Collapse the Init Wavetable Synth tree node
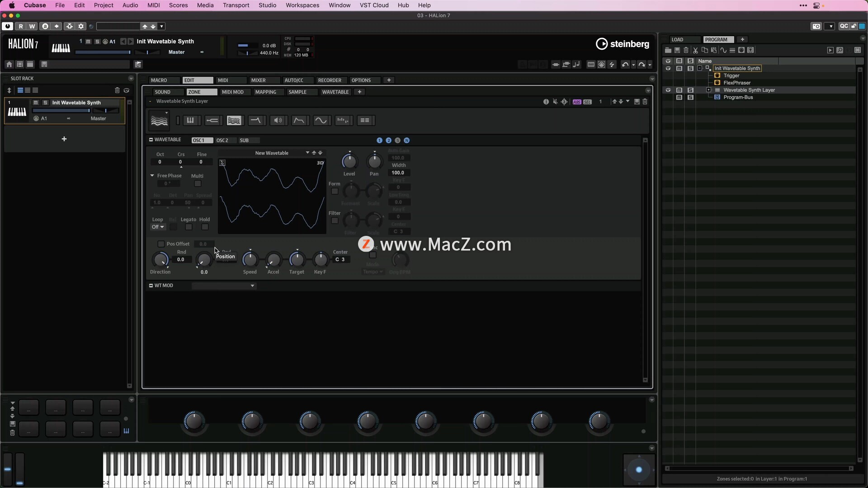 click(699, 68)
